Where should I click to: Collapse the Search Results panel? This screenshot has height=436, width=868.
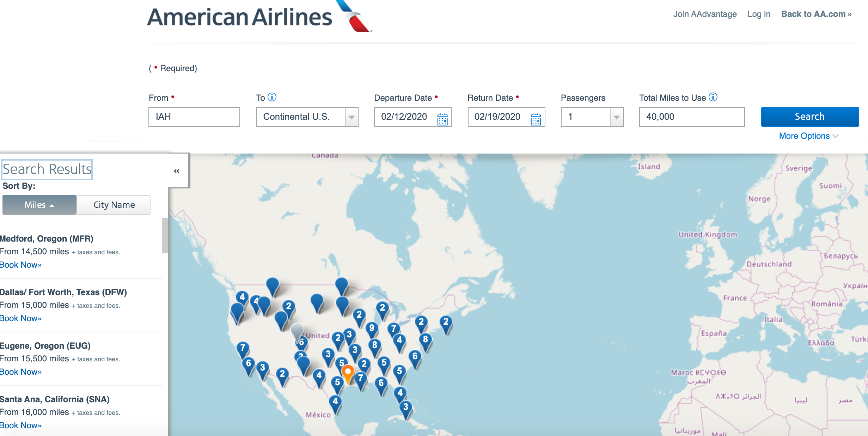coord(177,171)
